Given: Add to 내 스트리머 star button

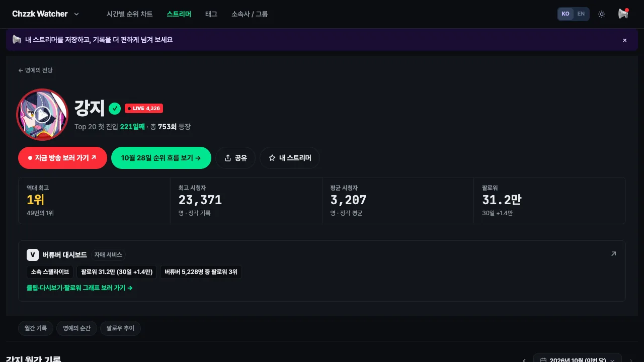Looking at the screenshot, I should (290, 158).
